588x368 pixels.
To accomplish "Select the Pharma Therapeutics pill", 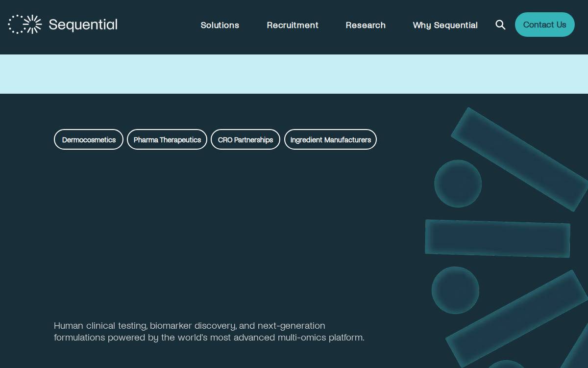I will 167,139.
